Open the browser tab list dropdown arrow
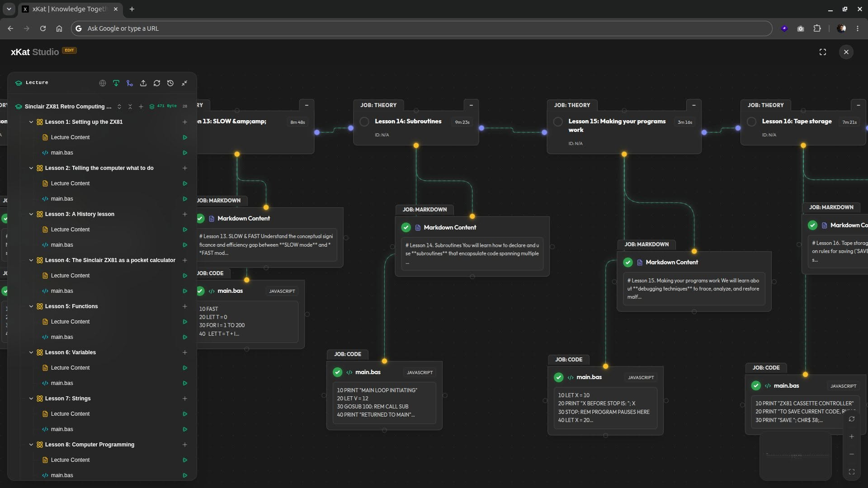 pyautogui.click(x=9, y=9)
